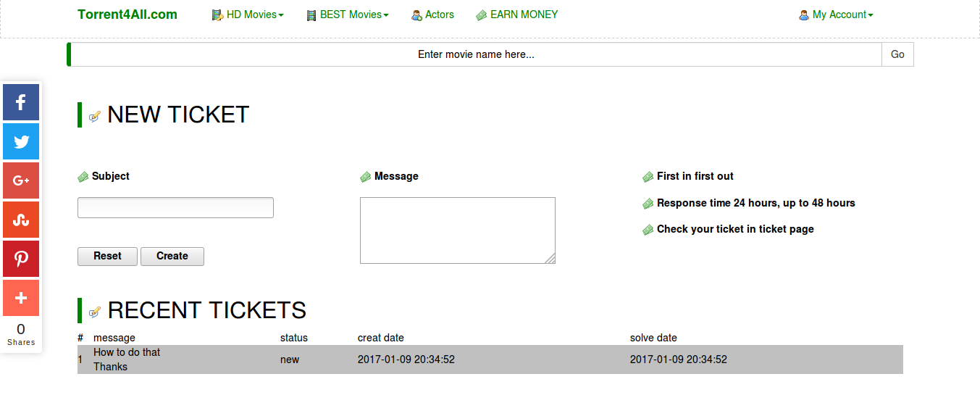Focus the Subject input field
980x395 pixels.
175,208
